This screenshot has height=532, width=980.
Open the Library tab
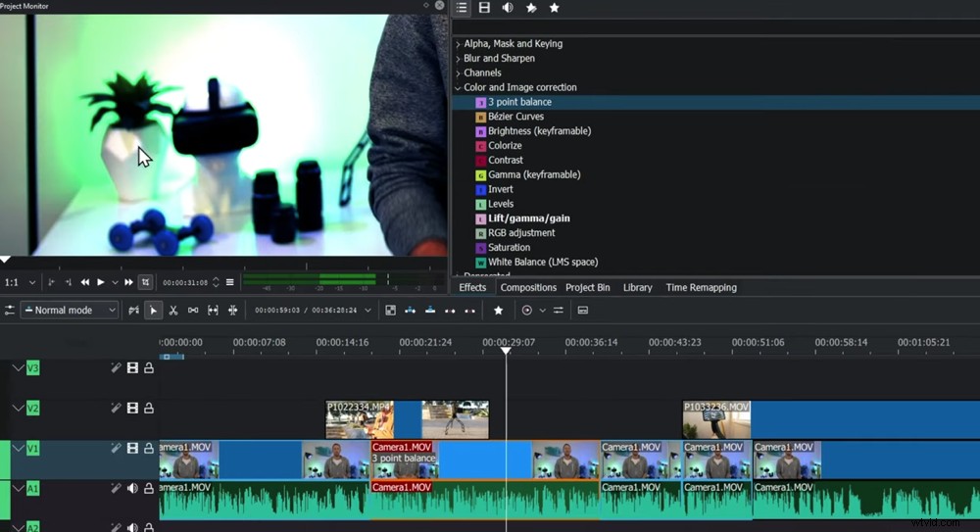(638, 288)
